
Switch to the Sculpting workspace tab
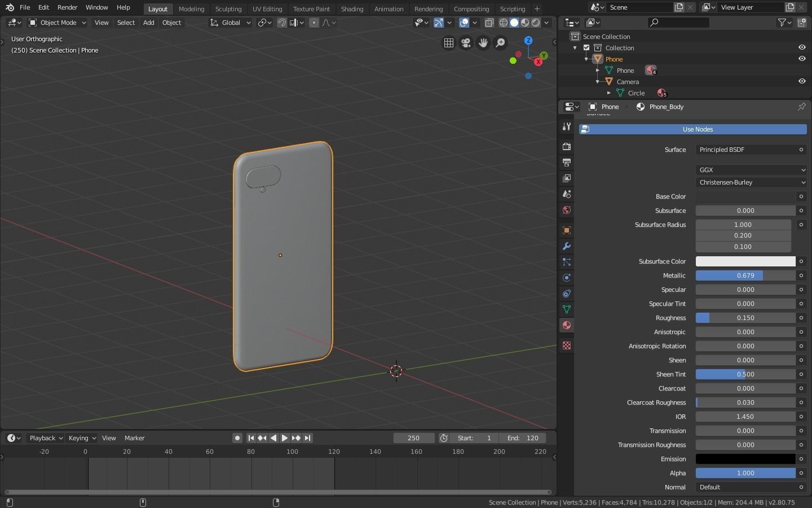click(228, 8)
